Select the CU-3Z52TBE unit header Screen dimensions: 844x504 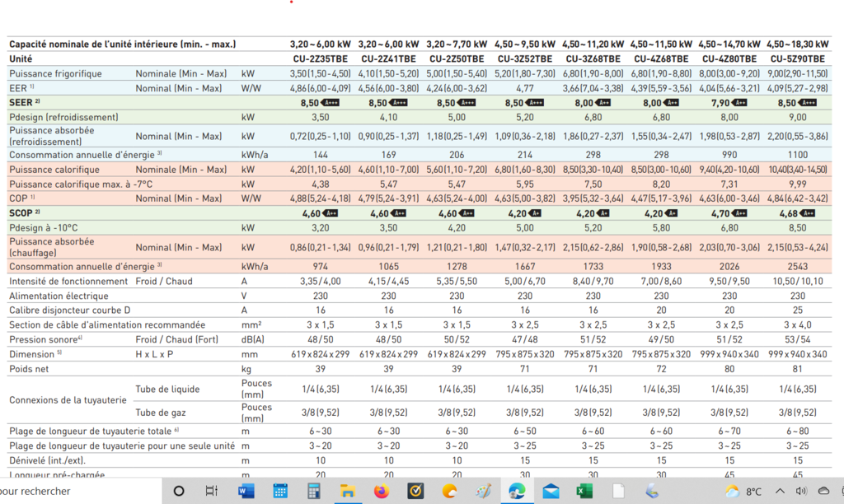click(x=525, y=58)
